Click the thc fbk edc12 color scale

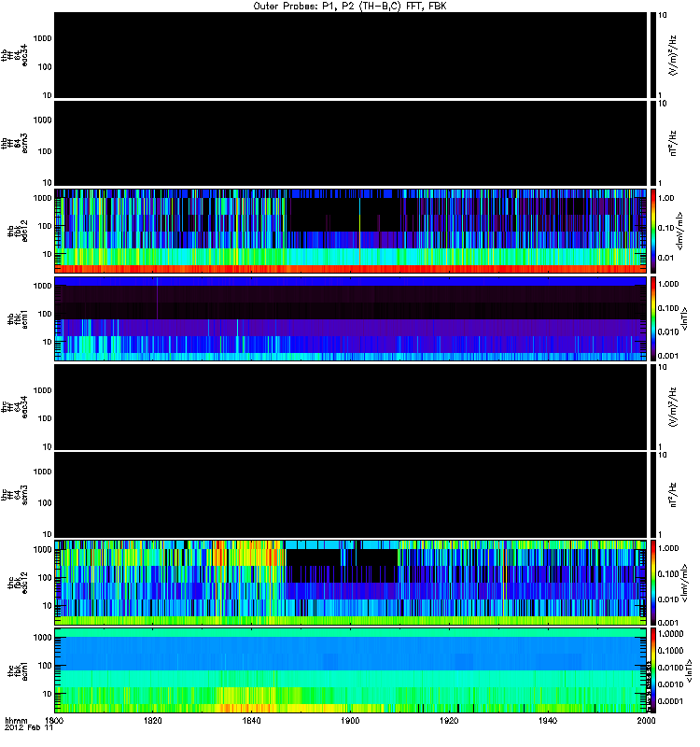pos(653,581)
